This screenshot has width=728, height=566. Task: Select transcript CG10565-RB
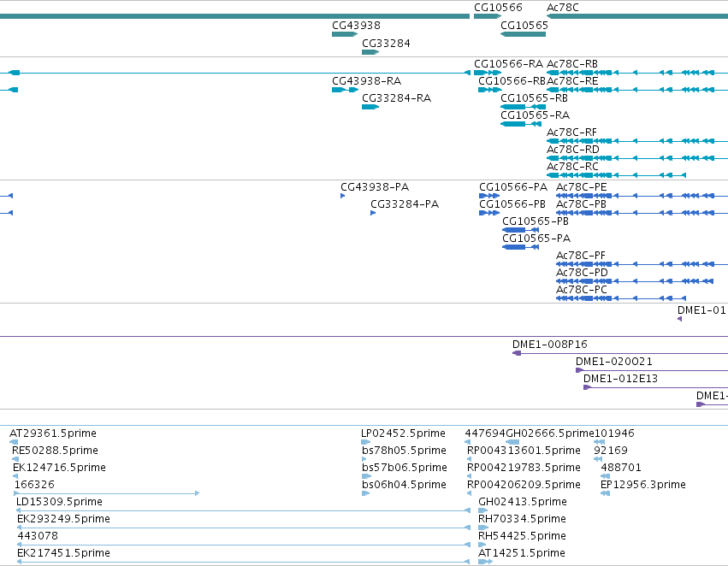click(x=534, y=98)
